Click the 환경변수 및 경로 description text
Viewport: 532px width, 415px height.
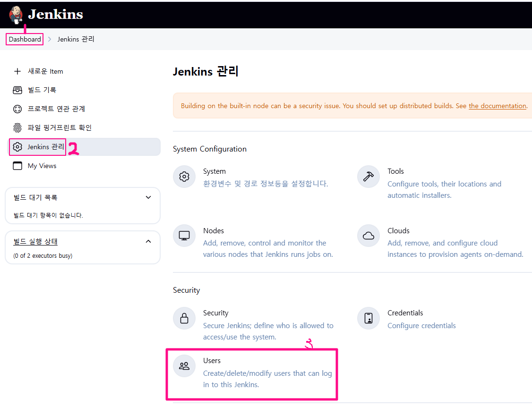(x=266, y=184)
